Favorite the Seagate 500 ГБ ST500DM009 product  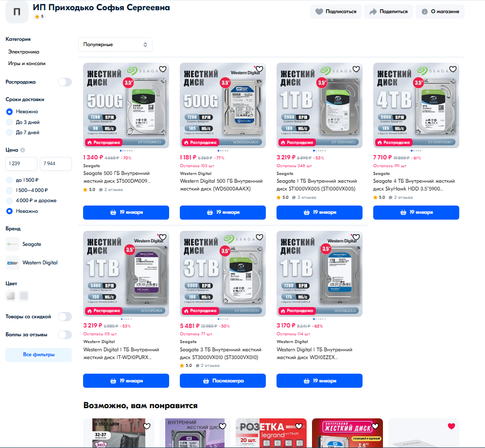163,69
